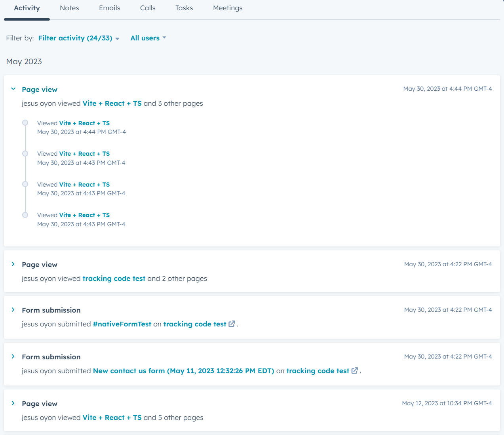Open the New contact us form link
The image size is (504, 435).
pyautogui.click(x=183, y=371)
